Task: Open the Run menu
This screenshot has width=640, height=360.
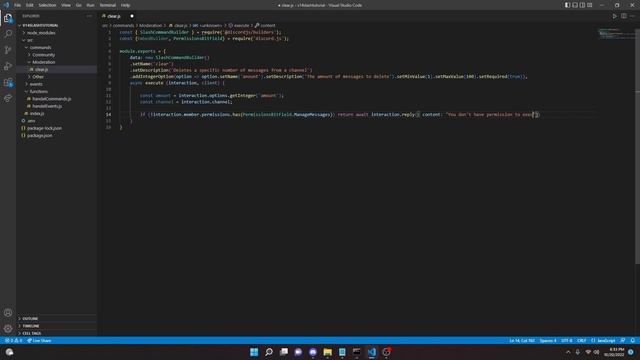Action: coord(90,5)
